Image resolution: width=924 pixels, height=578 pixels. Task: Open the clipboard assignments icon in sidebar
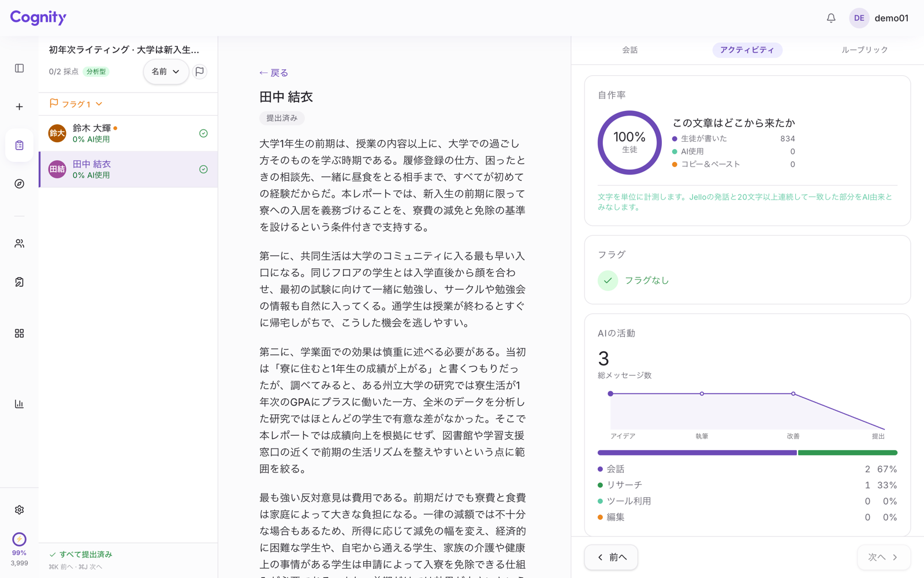19,145
